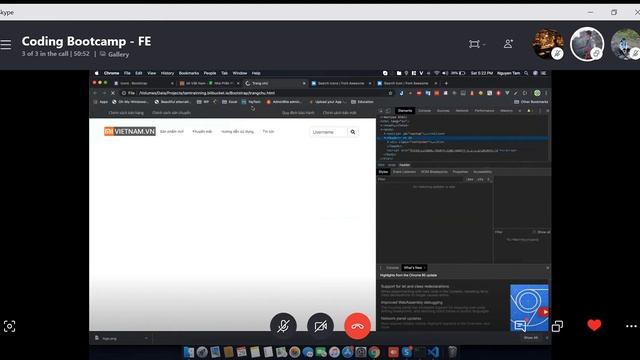Select the highlighted middle participant avatar
The image size is (640, 360).
587,44
